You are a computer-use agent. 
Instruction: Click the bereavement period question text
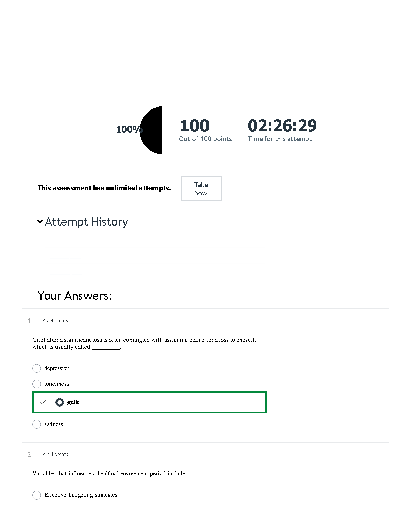(109, 474)
